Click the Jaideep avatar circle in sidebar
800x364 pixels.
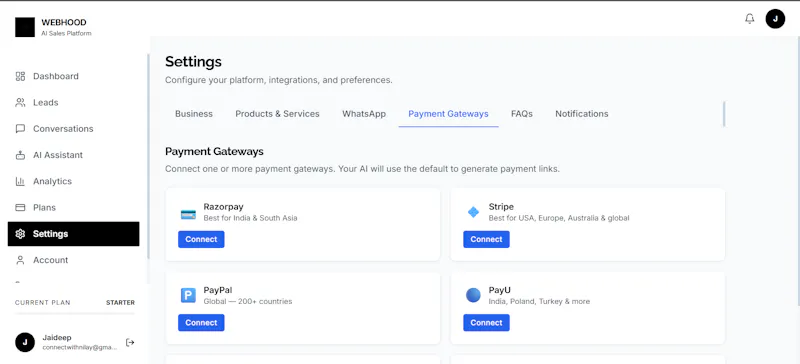tap(25, 343)
